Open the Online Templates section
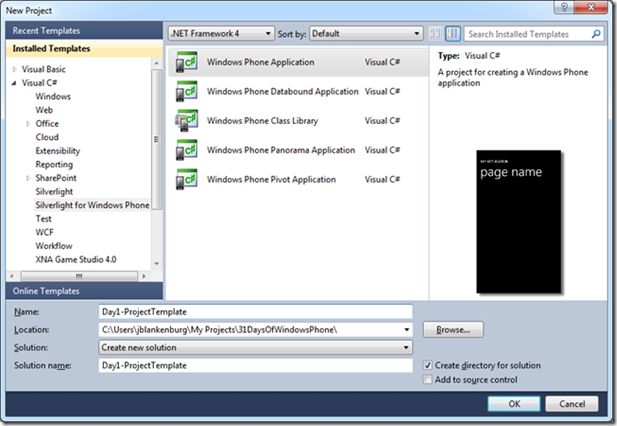 84,291
